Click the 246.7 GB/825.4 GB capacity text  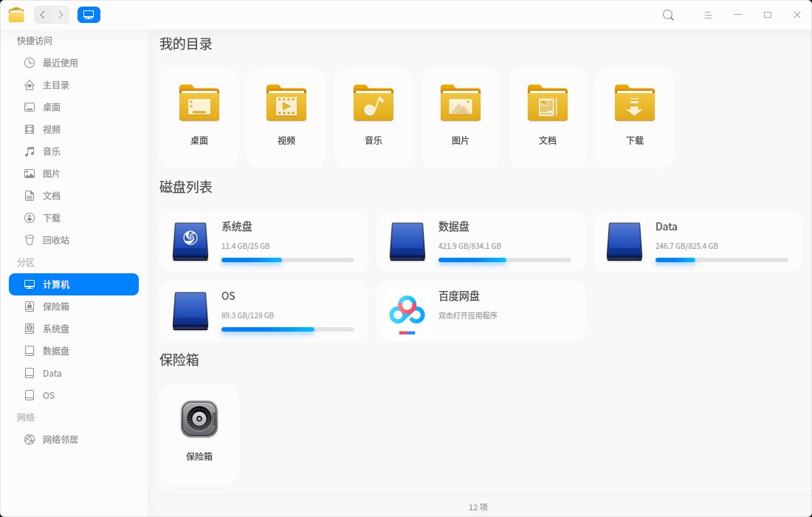pos(687,246)
